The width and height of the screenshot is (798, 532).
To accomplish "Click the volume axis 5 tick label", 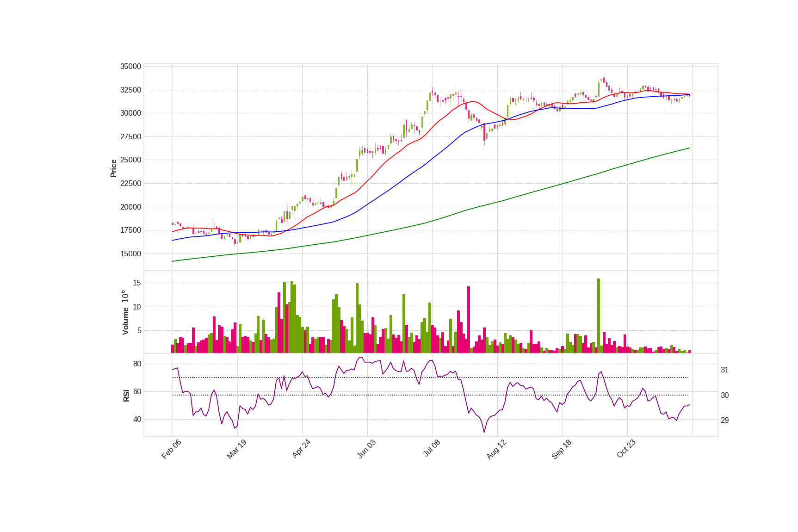I will coord(139,330).
